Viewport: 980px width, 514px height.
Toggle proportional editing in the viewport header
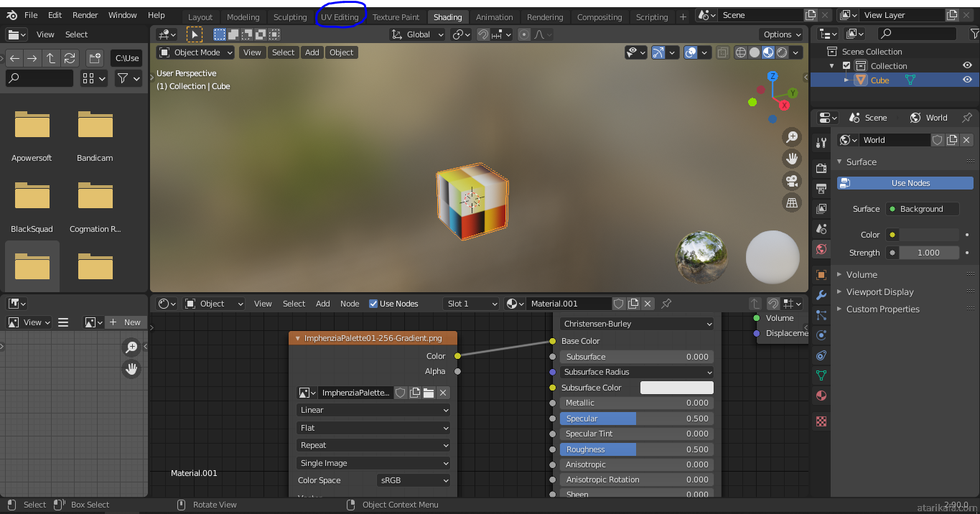524,34
